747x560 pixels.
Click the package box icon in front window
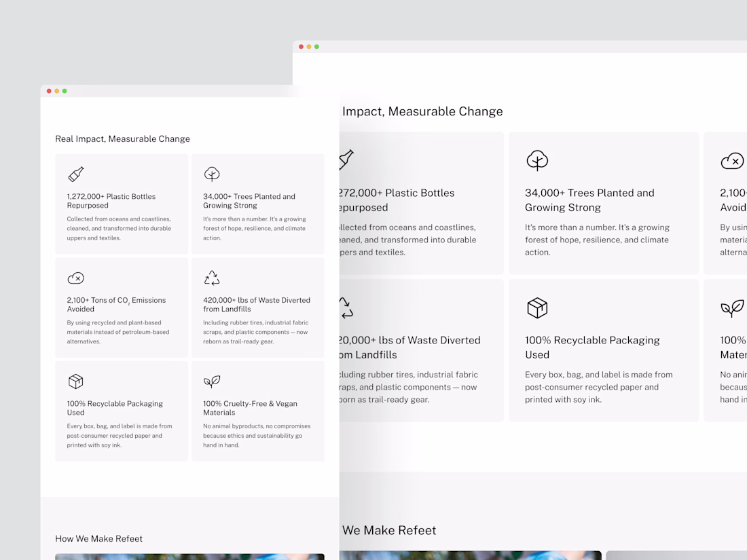click(x=76, y=381)
